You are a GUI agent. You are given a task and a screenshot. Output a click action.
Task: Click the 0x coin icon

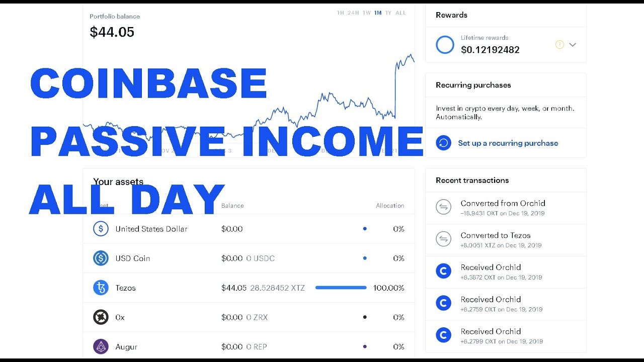[x=101, y=317]
